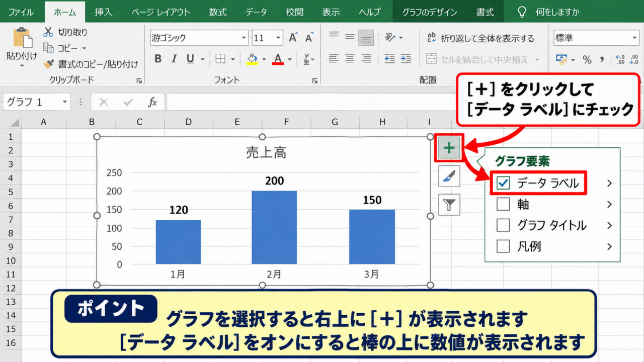Apply the red font color
The height and width of the screenshot is (362, 644).
pos(278,59)
